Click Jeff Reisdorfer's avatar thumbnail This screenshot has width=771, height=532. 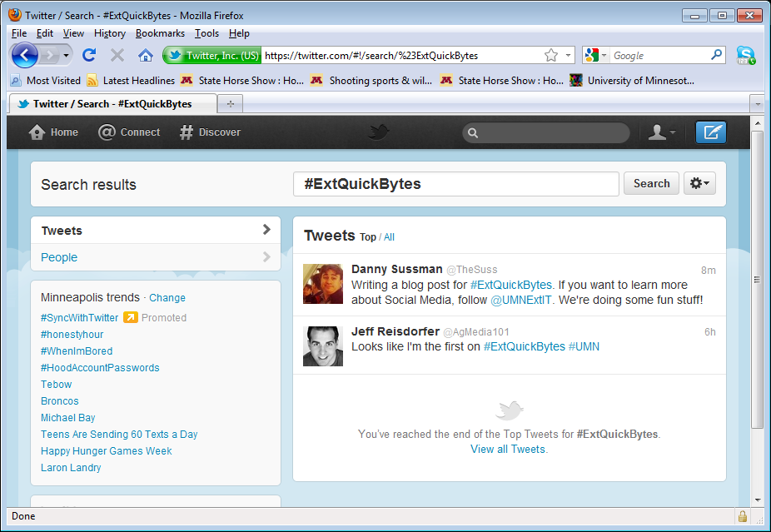[322, 346]
